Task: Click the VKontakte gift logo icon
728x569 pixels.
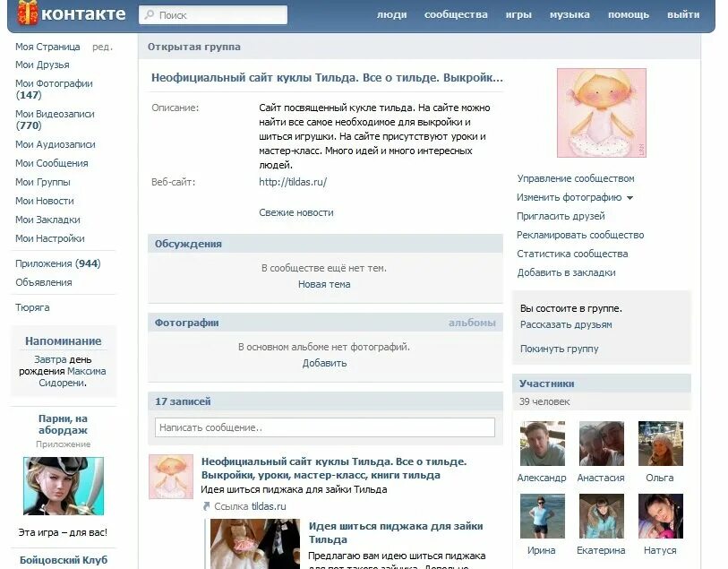Action: pos(28,13)
